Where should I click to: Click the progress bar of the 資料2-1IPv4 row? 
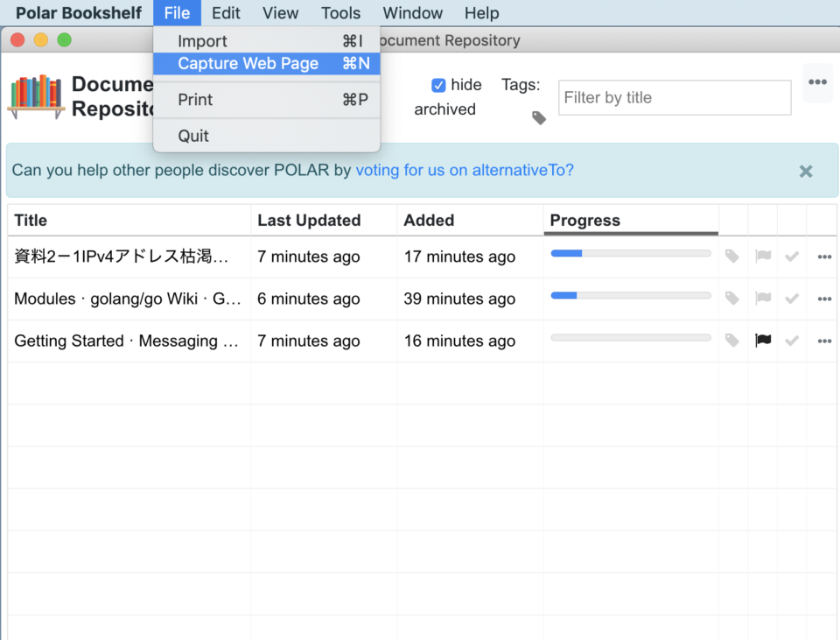tap(631, 254)
